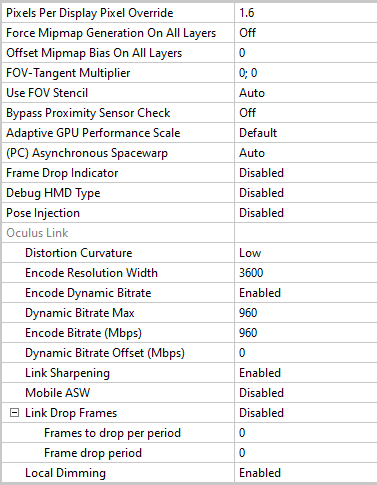Viewport: 377px width, 485px height.
Task: Select the Oculus Link category header
Action: [37, 233]
